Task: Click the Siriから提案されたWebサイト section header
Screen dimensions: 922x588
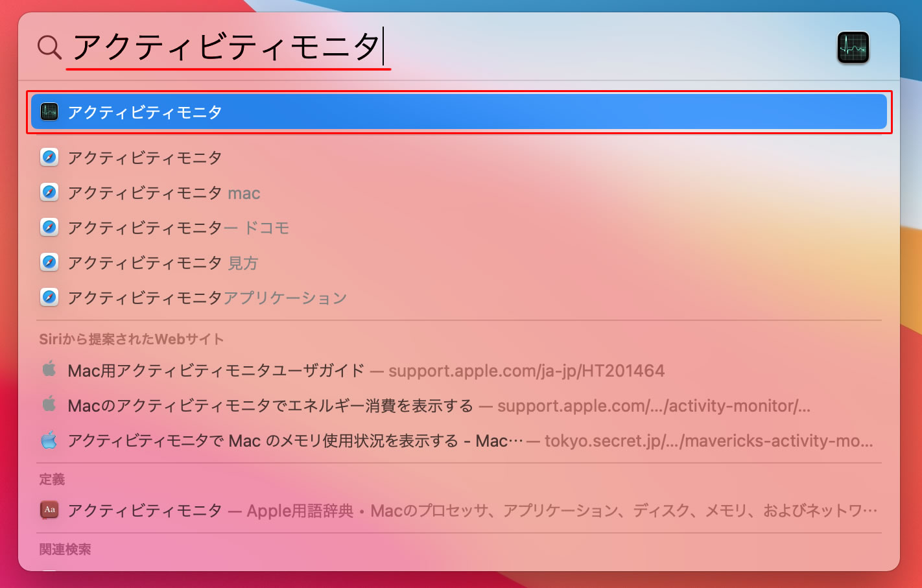Action: [x=132, y=339]
